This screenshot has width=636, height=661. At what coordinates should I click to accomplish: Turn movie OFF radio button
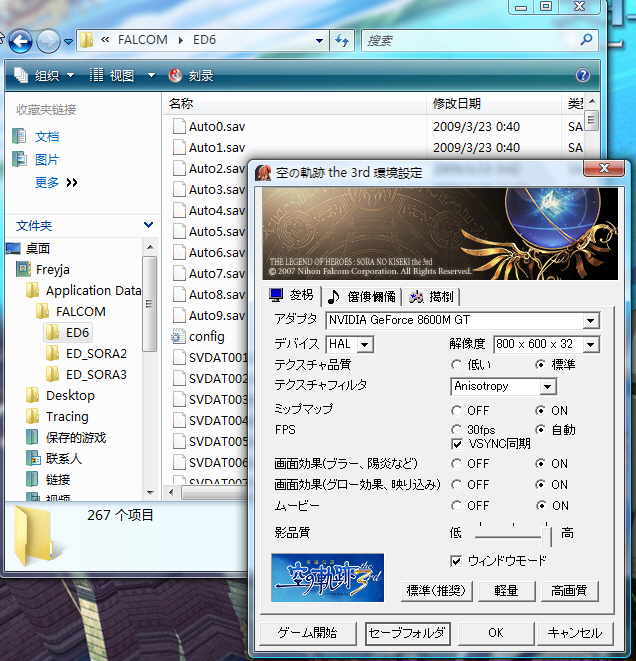[456, 505]
